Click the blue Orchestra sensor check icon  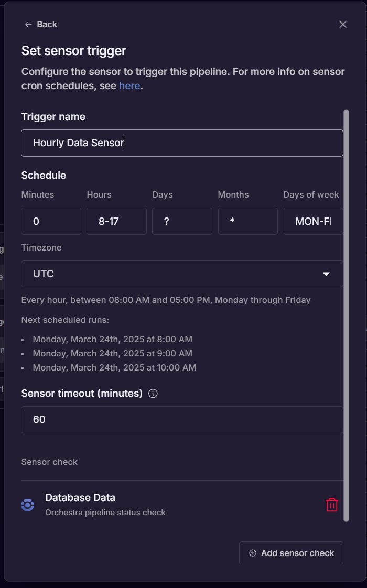(27, 505)
